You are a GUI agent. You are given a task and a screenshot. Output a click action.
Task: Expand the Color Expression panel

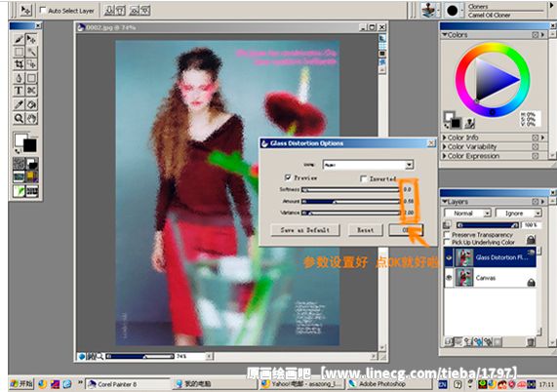tap(444, 156)
